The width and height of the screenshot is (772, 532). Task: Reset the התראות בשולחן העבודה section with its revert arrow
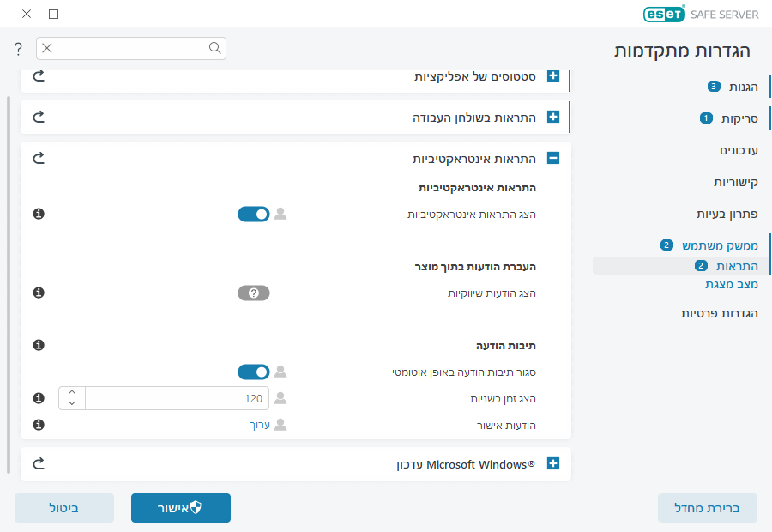38,117
